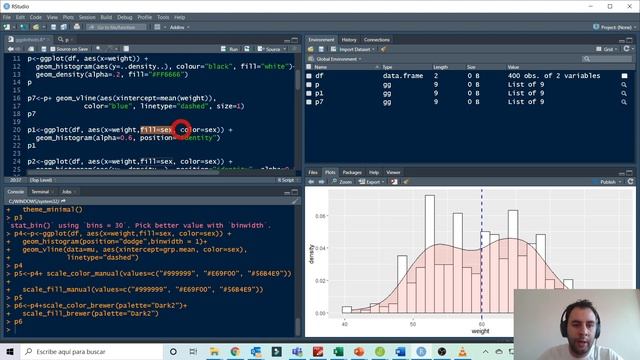Click the Save all documents icon
640x360 pixels.
point(63,27)
